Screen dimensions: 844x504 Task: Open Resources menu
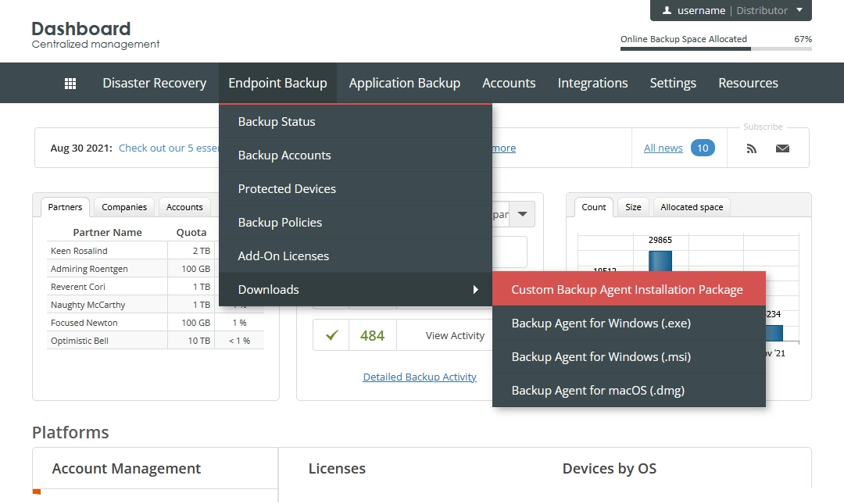pos(748,83)
